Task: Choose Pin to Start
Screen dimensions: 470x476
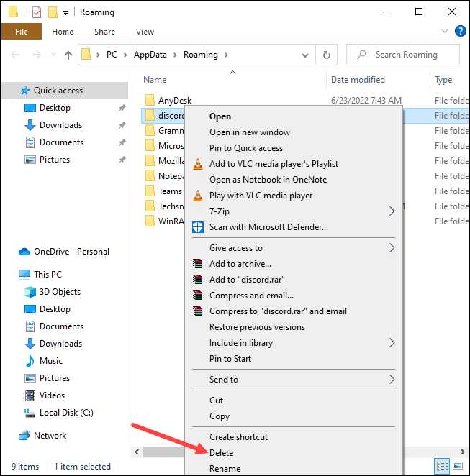Action: [x=230, y=359]
